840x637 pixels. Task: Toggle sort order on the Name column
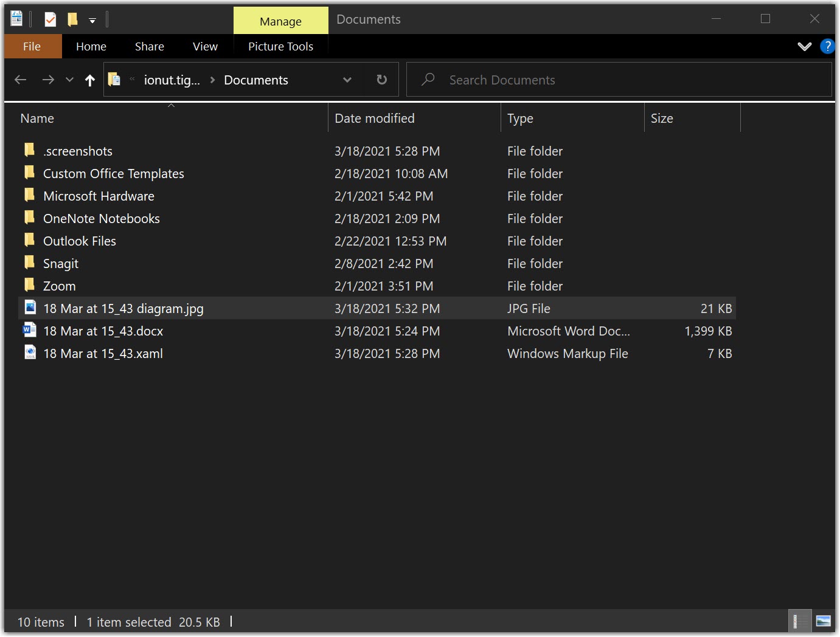click(36, 118)
